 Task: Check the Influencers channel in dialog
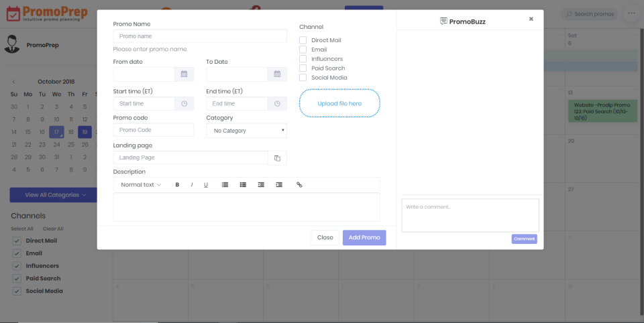click(x=303, y=59)
